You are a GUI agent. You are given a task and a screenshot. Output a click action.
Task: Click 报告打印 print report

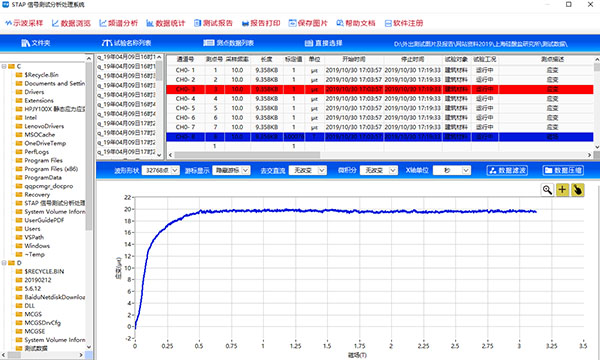261,23
